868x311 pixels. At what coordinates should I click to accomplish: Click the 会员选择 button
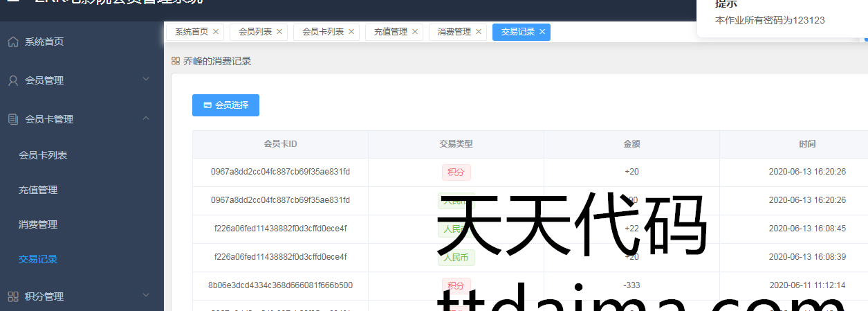(225, 105)
